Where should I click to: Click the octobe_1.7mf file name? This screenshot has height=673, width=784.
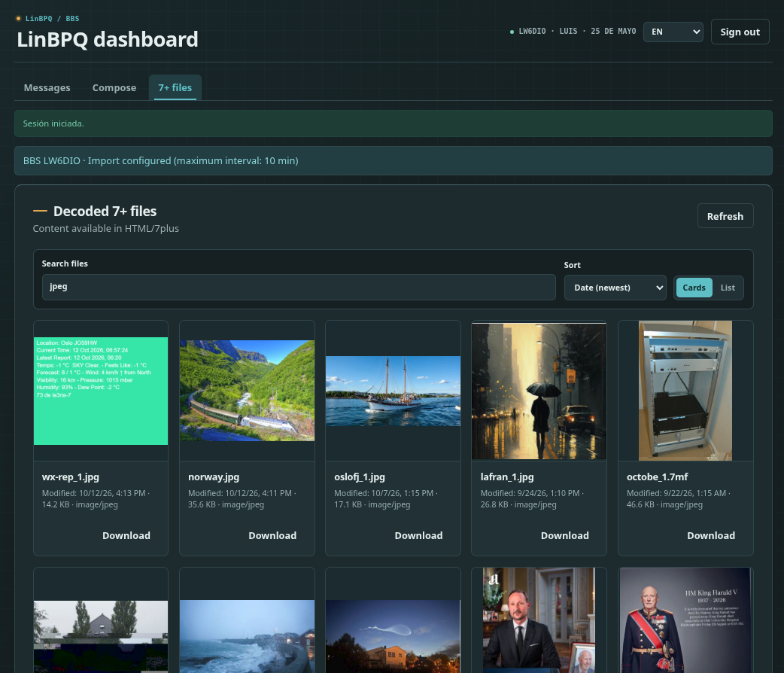657,477
